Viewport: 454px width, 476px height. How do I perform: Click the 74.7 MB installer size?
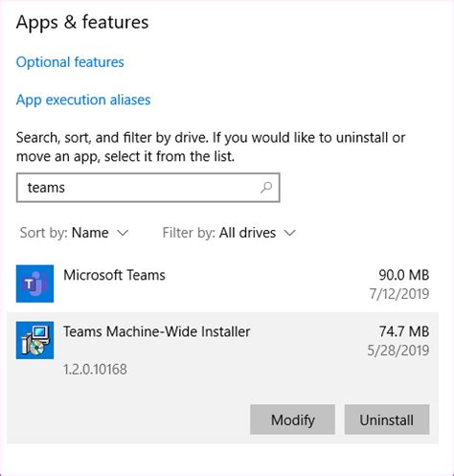404,331
